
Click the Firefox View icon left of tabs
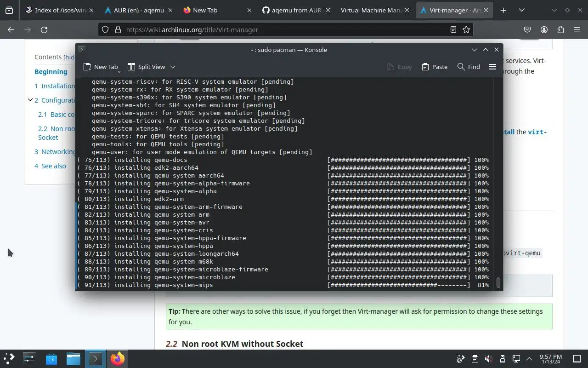(9, 10)
